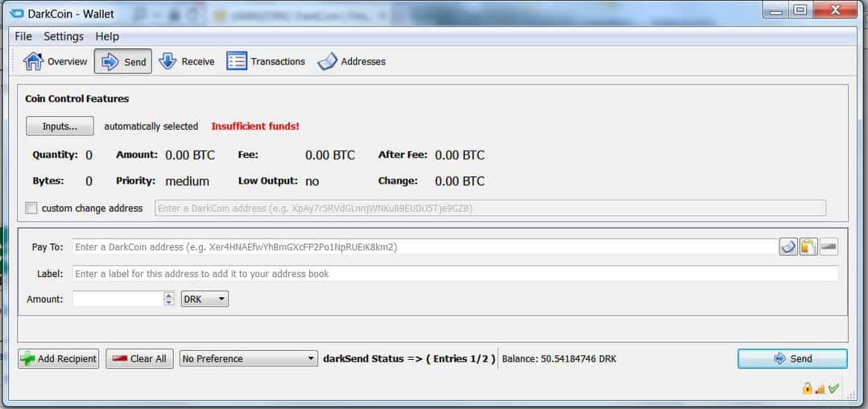Click the green sync checkmark icon
The height and width of the screenshot is (409, 868).
(x=833, y=389)
